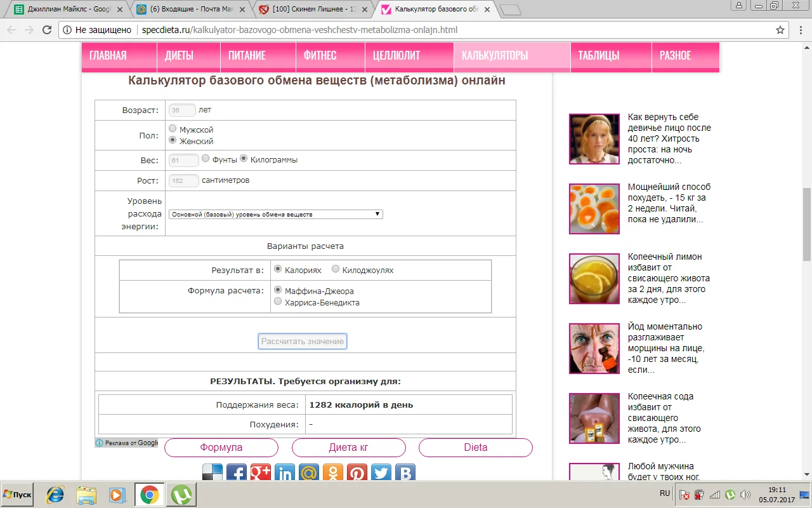Select Женский gender option

173,140
